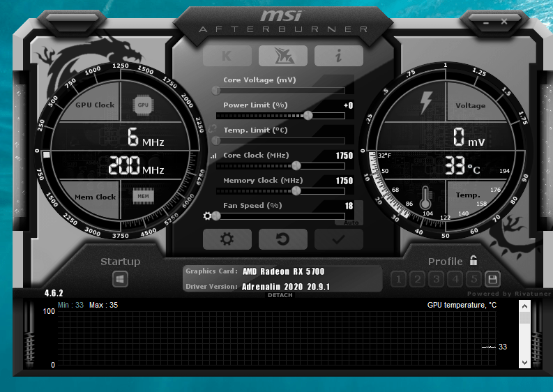Launch MSI Afterburner jet logo button

(283, 56)
